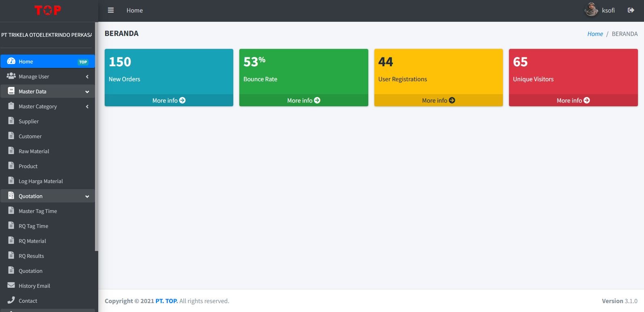Click More info on Bounce Rate card

click(x=303, y=100)
